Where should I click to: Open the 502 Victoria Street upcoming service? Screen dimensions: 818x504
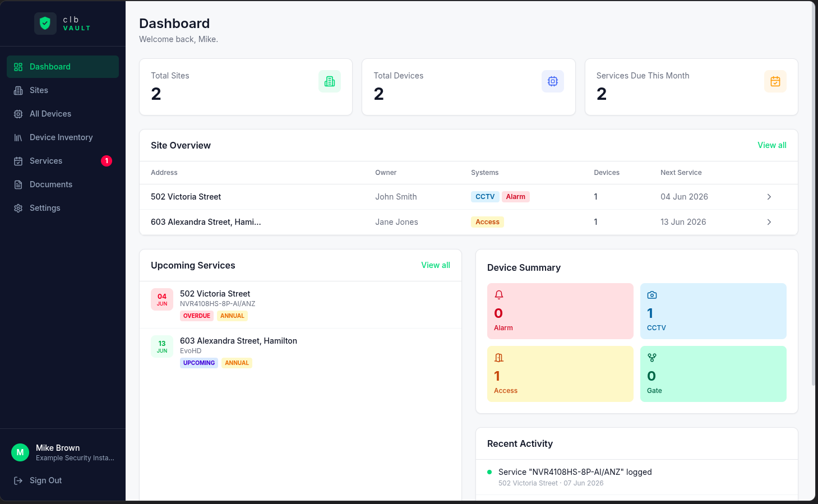(x=301, y=305)
